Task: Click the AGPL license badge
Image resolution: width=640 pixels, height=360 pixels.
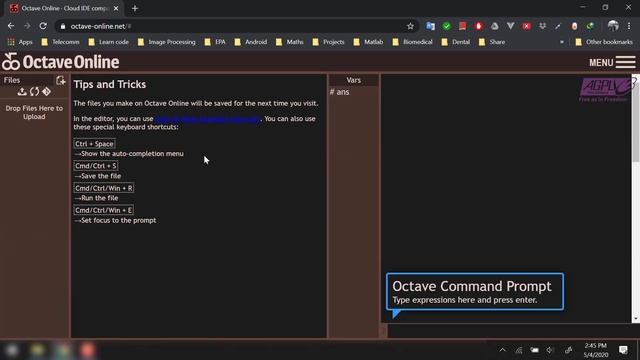Action: pos(607,90)
